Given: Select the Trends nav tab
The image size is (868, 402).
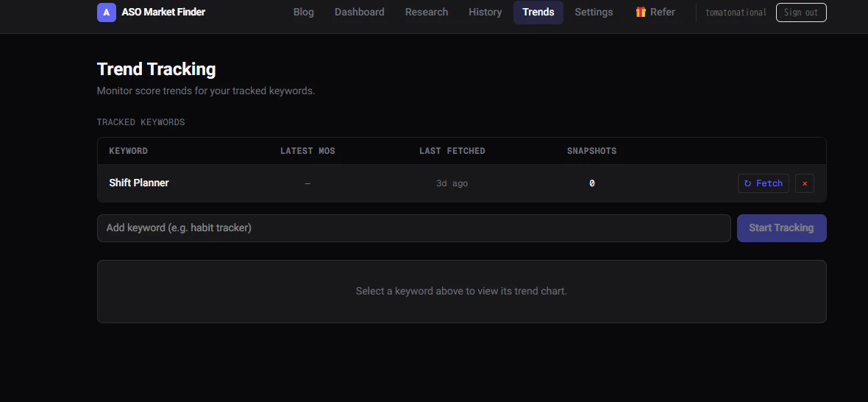Looking at the screenshot, I should [538, 13].
